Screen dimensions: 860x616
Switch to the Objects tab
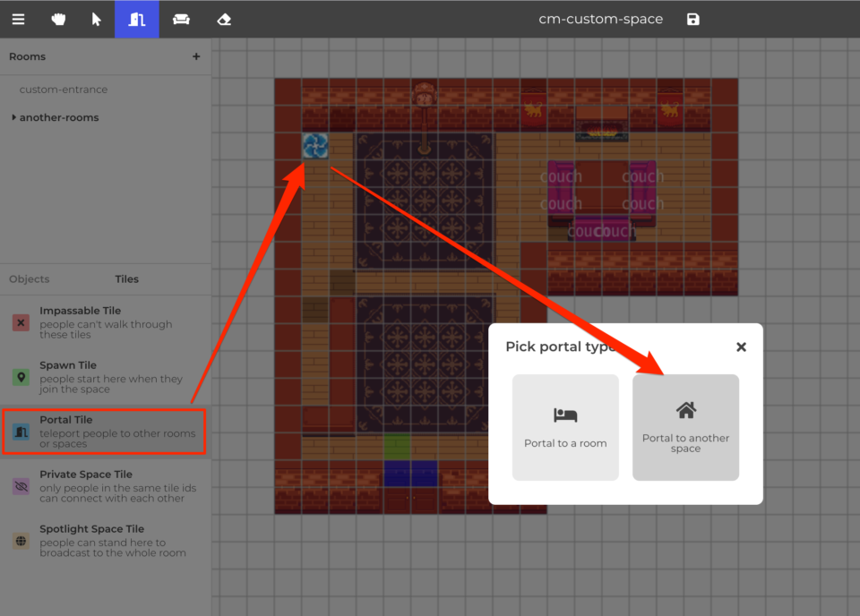tap(29, 278)
